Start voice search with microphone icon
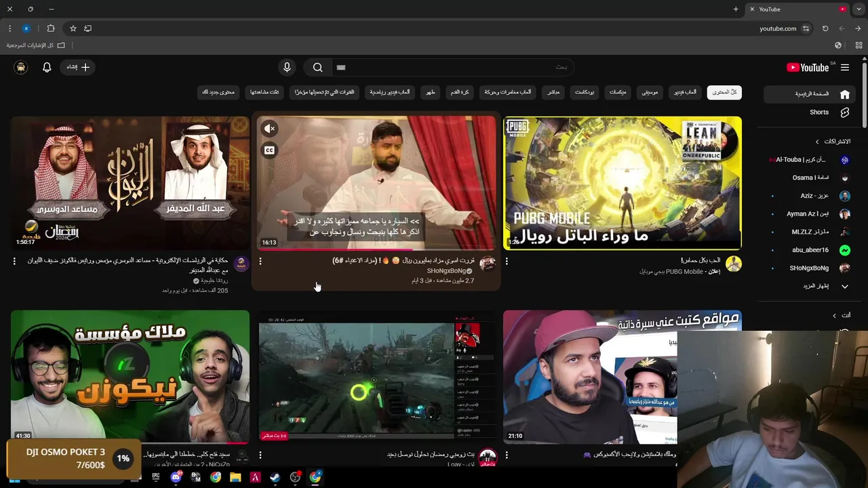 click(x=287, y=67)
